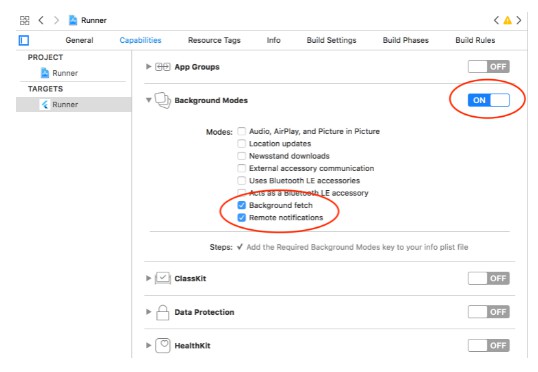Check Location updates mode

point(242,143)
